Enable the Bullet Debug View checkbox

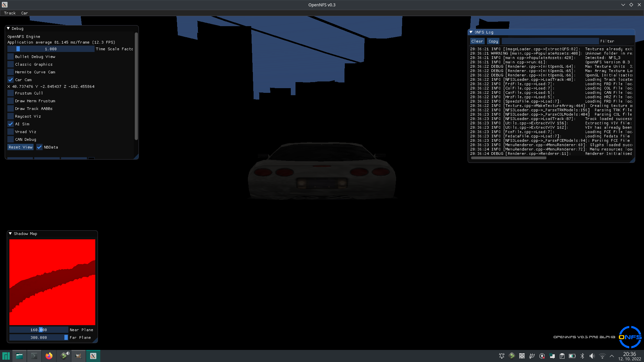point(10,56)
